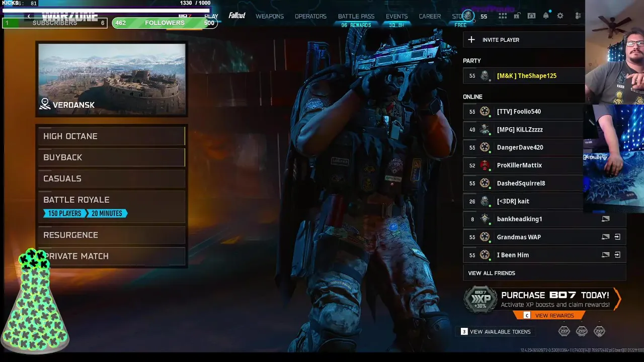This screenshot has height=362, width=644.
Task: Click KiLLZzzzz's operator emblem
Action: coord(485,130)
